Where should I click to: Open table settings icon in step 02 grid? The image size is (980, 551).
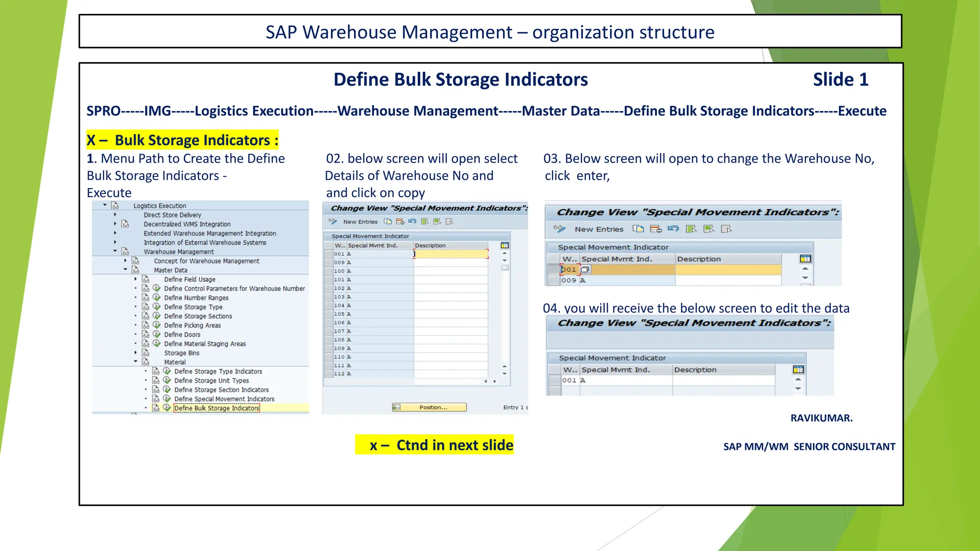(x=504, y=245)
